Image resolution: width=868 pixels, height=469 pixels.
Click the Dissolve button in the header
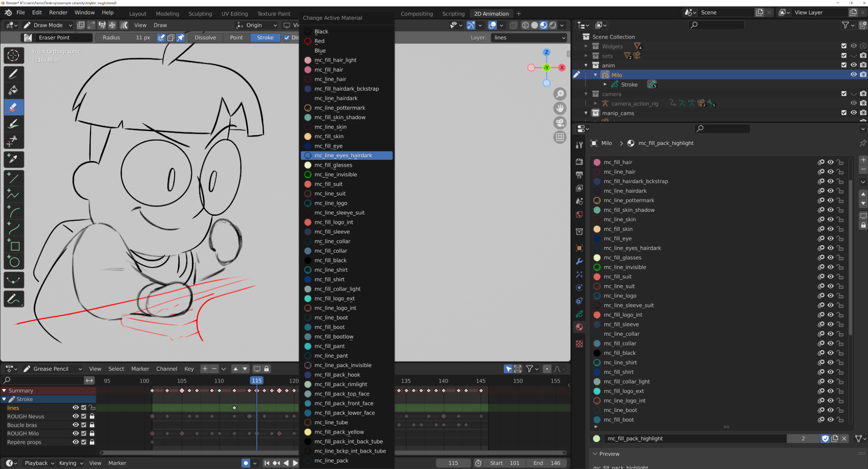point(205,37)
